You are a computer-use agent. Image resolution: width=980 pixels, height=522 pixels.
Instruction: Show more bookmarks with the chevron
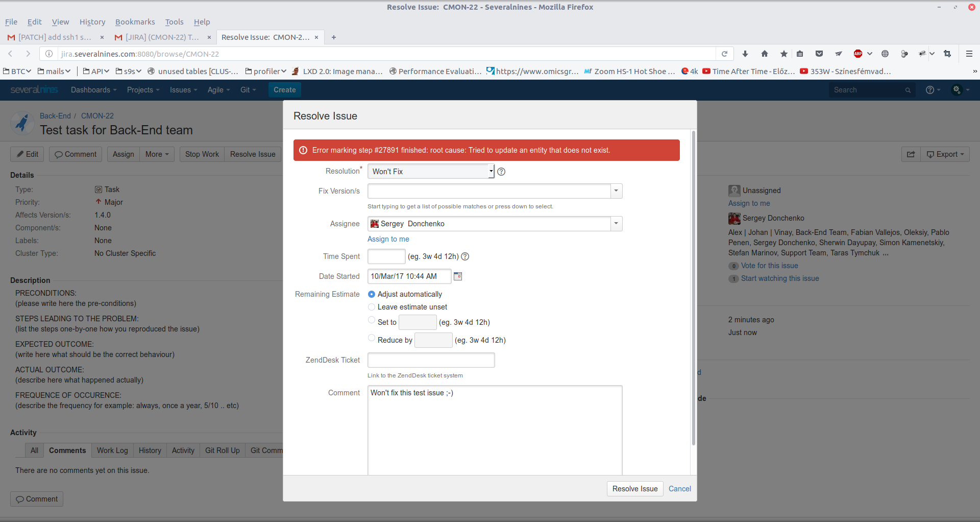point(975,71)
